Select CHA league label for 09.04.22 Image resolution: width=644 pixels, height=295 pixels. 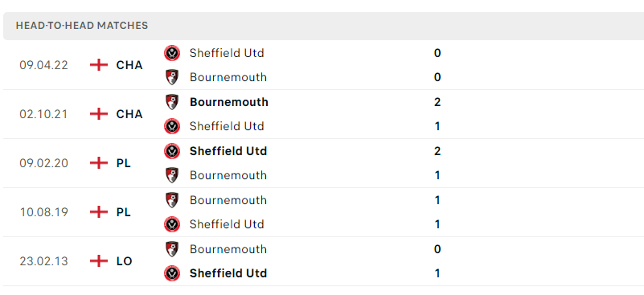pyautogui.click(x=129, y=65)
